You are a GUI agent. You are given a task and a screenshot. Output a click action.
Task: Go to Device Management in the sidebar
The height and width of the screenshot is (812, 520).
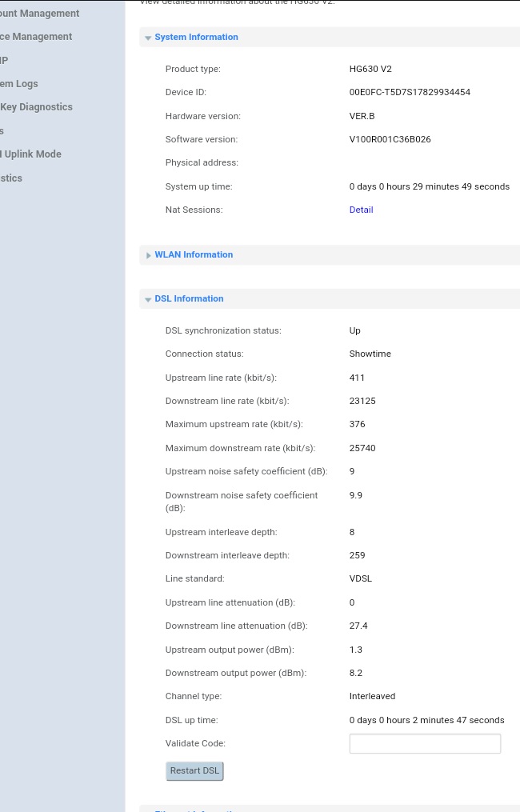[x=36, y=36]
